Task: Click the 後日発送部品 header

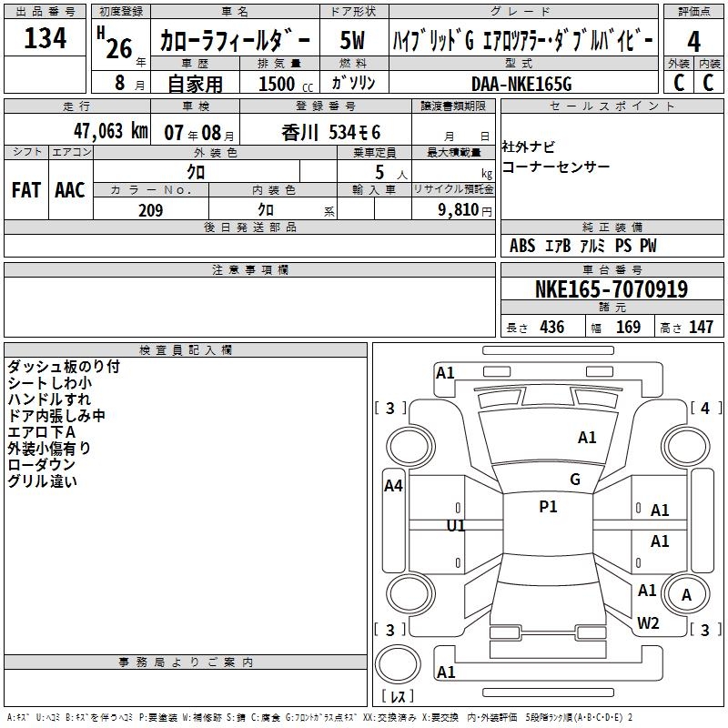Action: pyautogui.click(x=250, y=227)
